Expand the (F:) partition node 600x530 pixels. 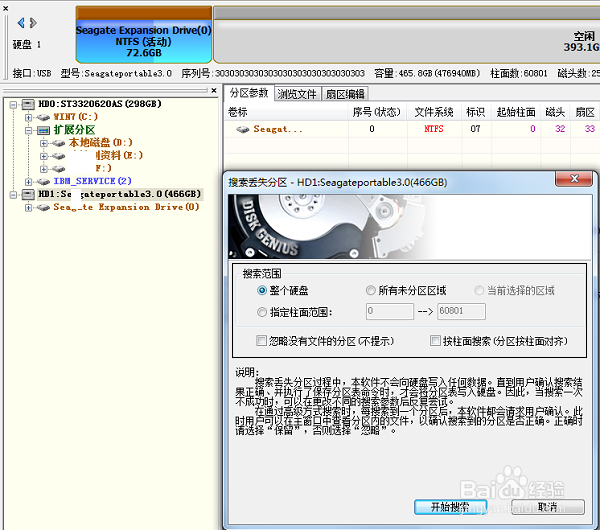[x=44, y=169]
